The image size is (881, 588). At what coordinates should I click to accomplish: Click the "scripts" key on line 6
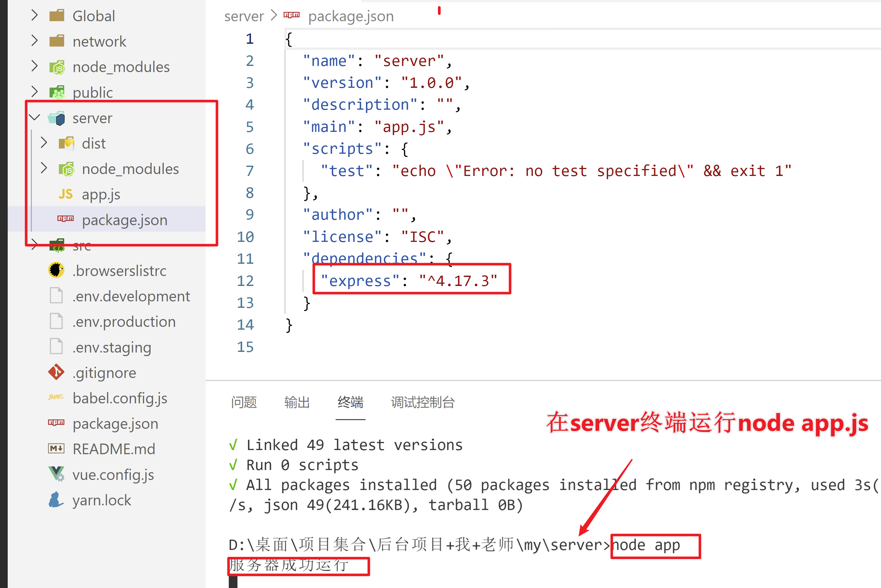coord(342,149)
